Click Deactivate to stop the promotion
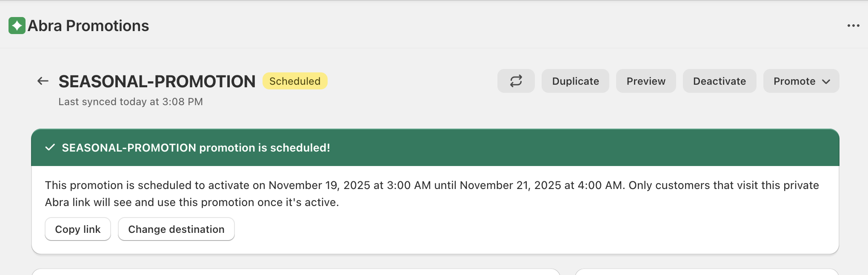The image size is (868, 275). pos(719,81)
